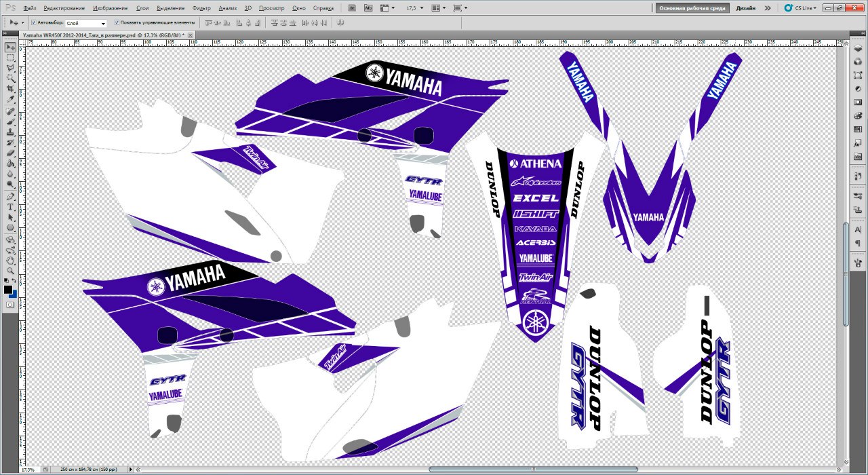Select the Horizontal Type tool
Viewport: 868px width, 475px height.
[x=11, y=207]
